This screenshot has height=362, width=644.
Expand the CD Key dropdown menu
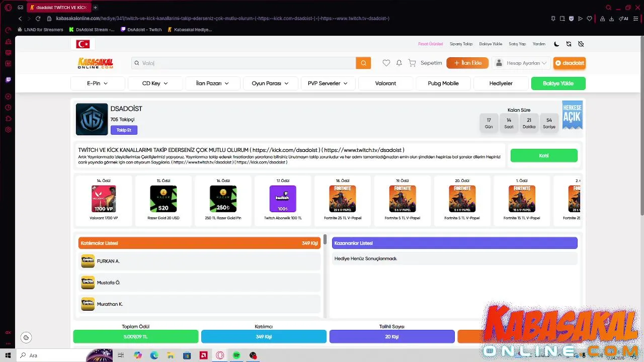pyautogui.click(x=155, y=83)
